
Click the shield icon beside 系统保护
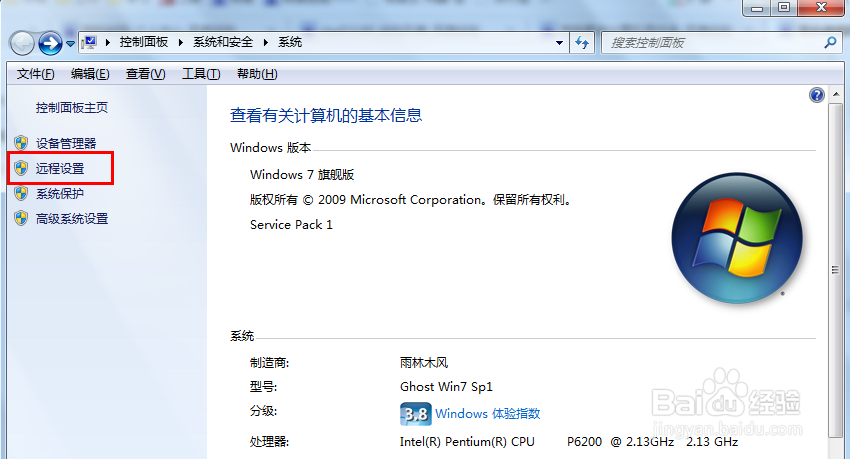pyautogui.click(x=21, y=193)
